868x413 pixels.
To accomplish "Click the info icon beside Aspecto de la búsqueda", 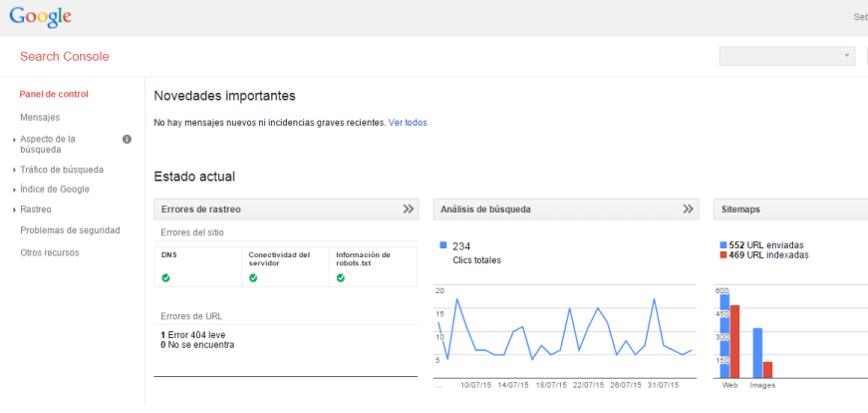I will pos(127,139).
